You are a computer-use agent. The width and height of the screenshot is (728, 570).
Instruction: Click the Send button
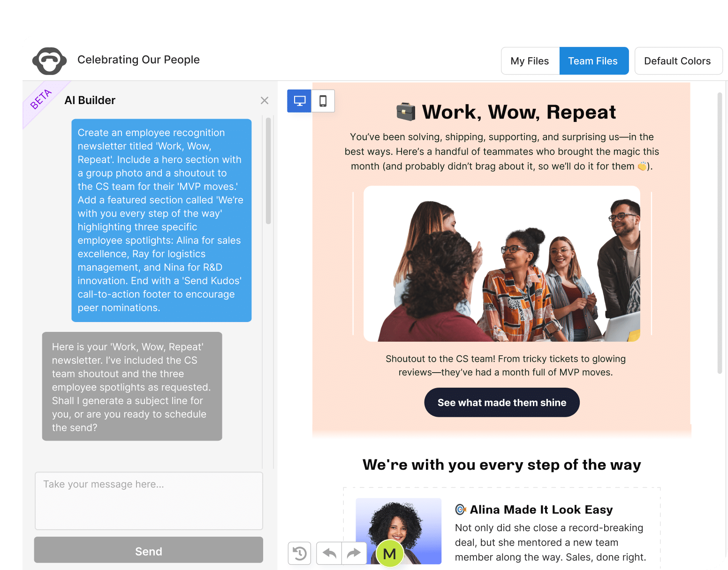tap(148, 550)
